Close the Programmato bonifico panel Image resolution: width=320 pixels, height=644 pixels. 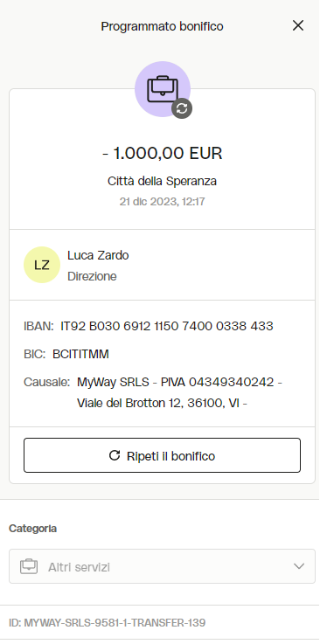[x=298, y=26]
